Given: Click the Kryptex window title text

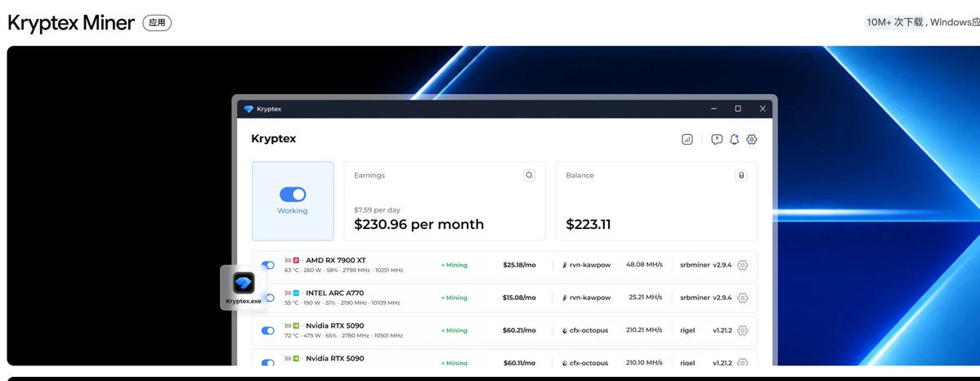Looking at the screenshot, I should point(270,109).
